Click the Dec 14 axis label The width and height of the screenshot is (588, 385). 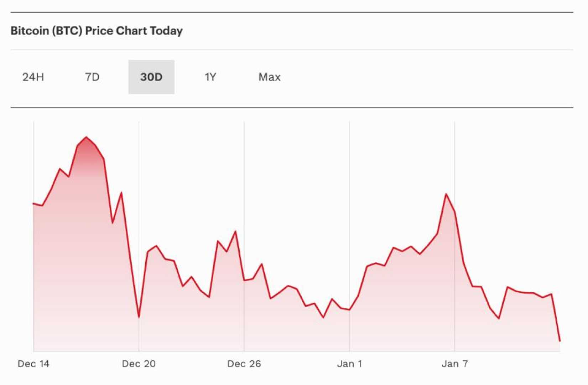pos(33,364)
